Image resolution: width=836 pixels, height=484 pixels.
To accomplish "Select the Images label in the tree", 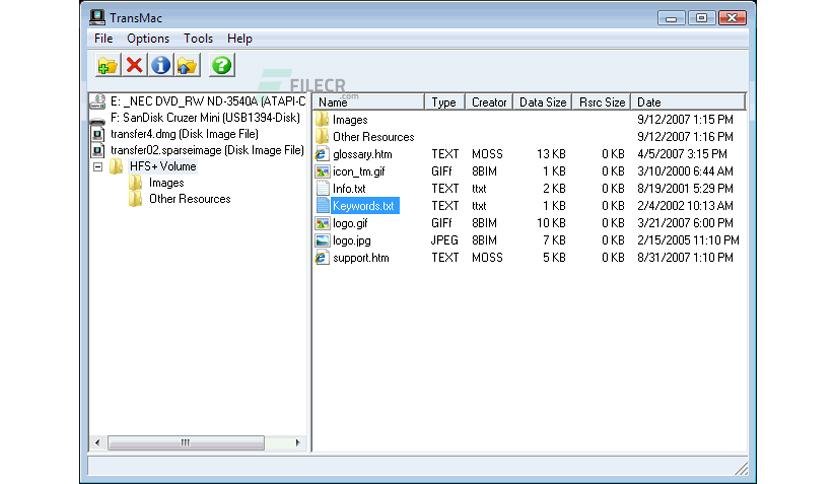I will point(166,183).
